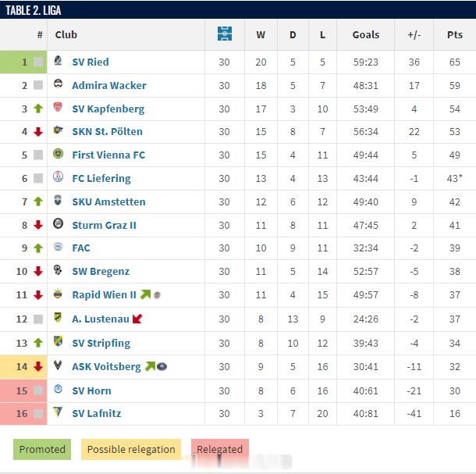Click the Goals column header
Screen dimensions: 476x474
[366, 35]
